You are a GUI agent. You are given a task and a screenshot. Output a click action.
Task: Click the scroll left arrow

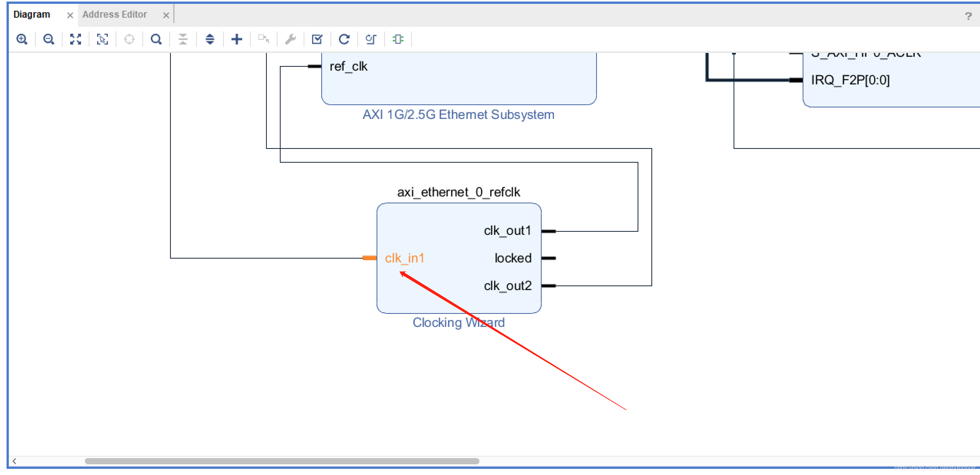click(x=14, y=461)
